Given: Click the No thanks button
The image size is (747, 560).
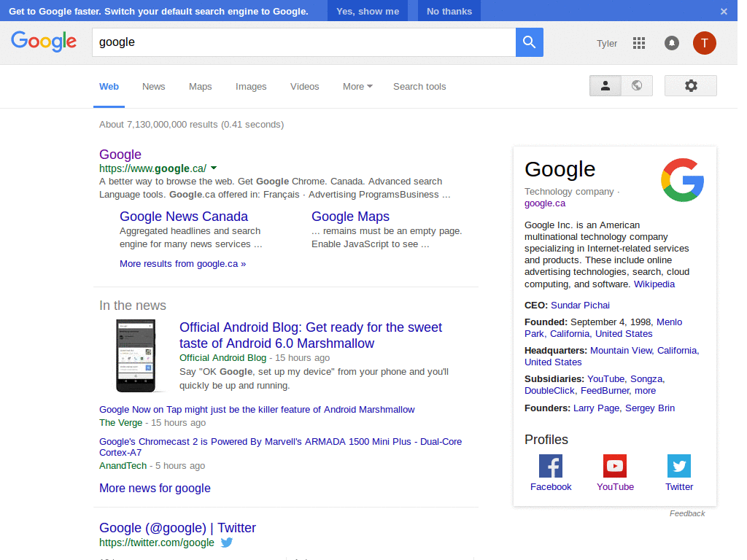Looking at the screenshot, I should (449, 11).
